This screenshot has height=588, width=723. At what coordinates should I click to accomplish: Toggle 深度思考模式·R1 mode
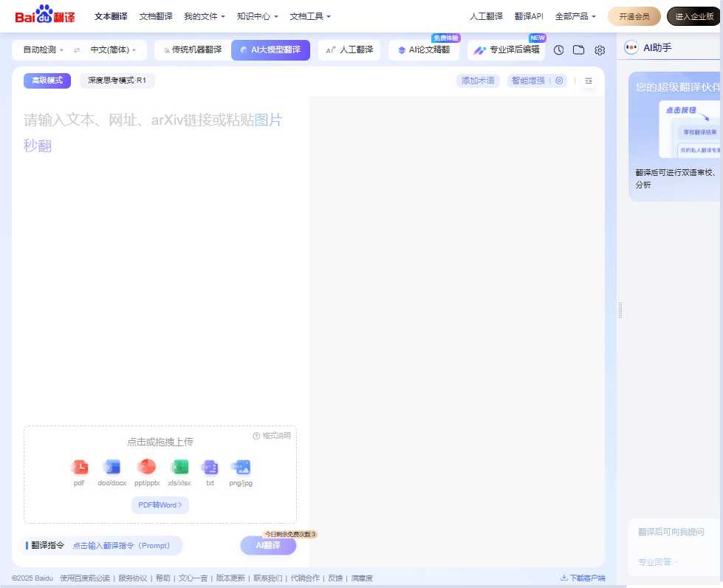(117, 81)
